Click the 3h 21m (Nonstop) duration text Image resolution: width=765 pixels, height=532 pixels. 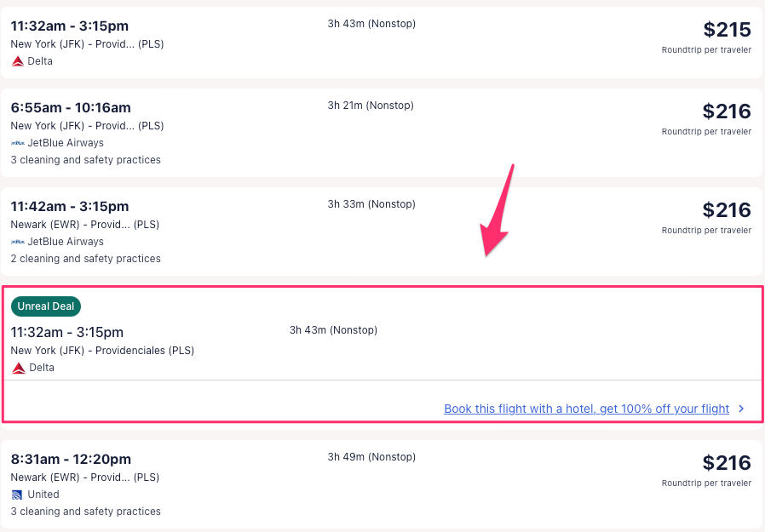tap(371, 106)
